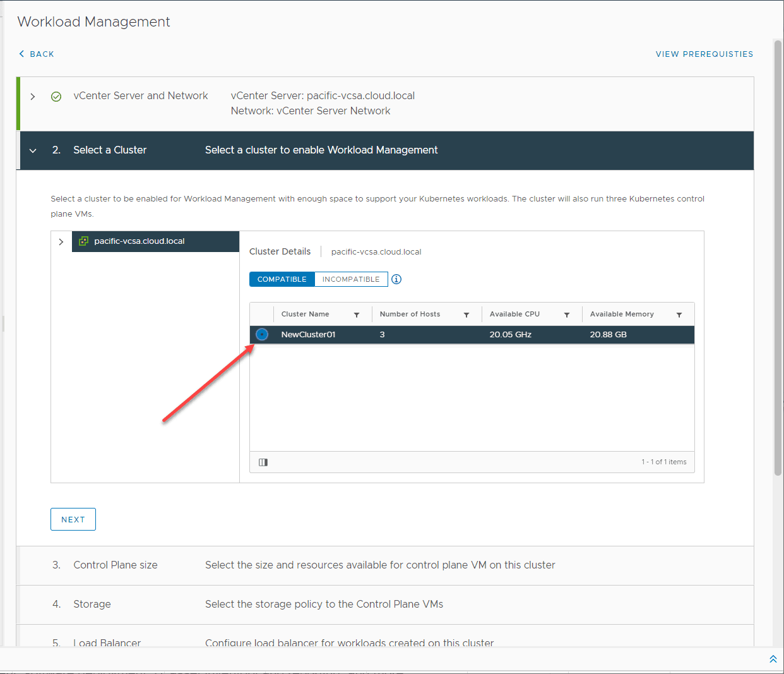This screenshot has width=784, height=674.
Task: Open the Number of Hosts column filter
Action: (x=466, y=314)
